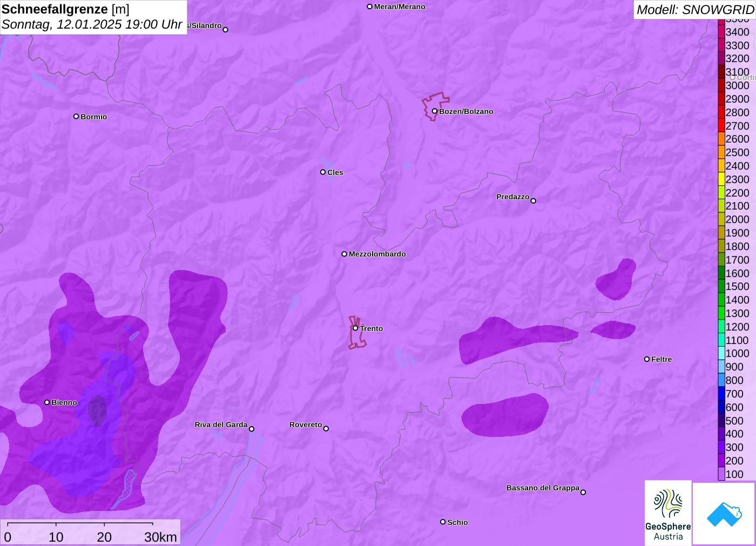Click the 100 m legend color swatch

click(721, 474)
